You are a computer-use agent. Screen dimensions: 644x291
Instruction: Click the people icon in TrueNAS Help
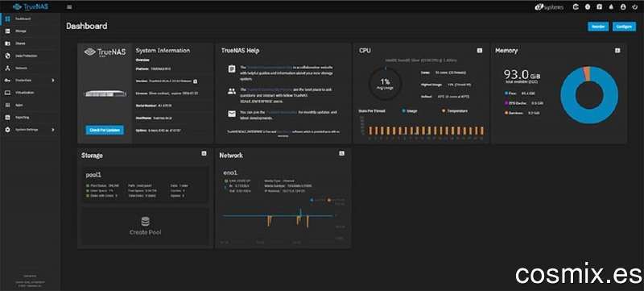(x=232, y=91)
